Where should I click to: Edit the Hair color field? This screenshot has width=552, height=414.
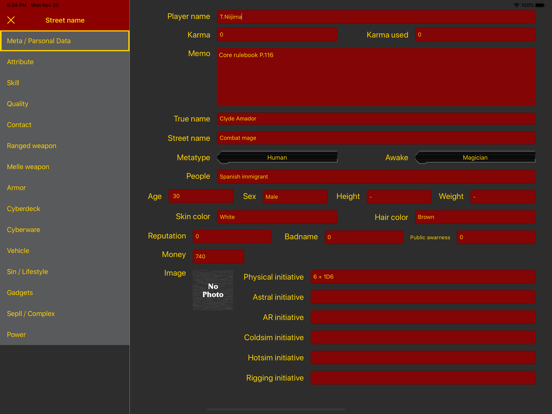click(475, 217)
